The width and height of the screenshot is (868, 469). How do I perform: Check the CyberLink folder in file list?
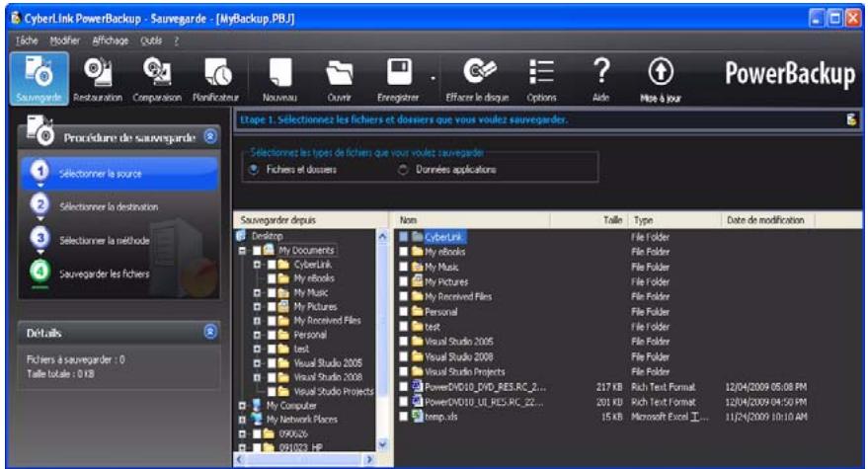coord(404,237)
